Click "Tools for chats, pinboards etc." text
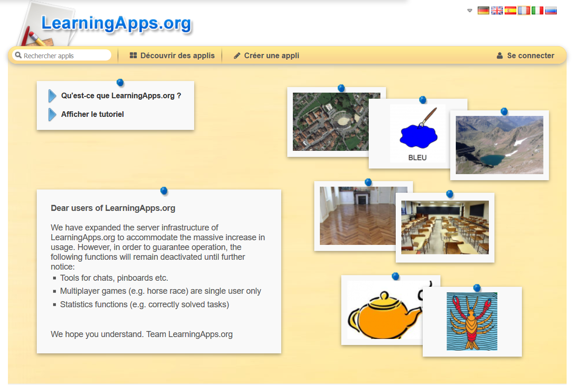Viewport: 575px width, 392px height. pos(114,278)
